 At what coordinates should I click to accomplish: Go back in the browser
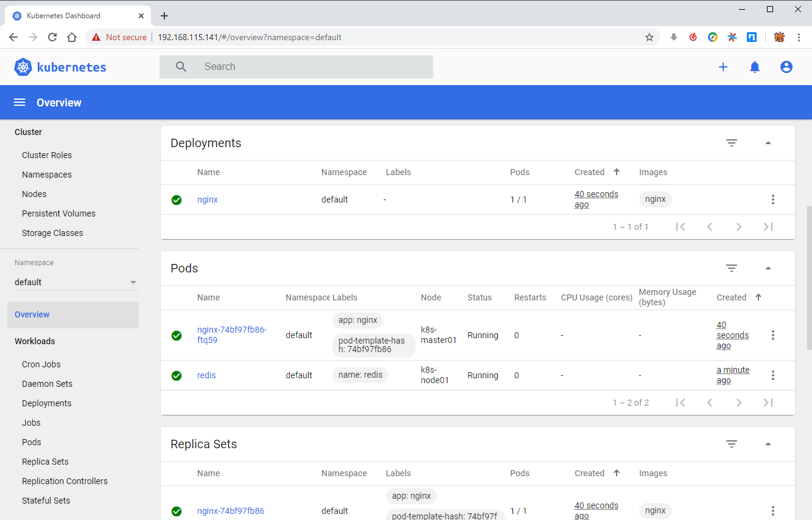pos(13,37)
